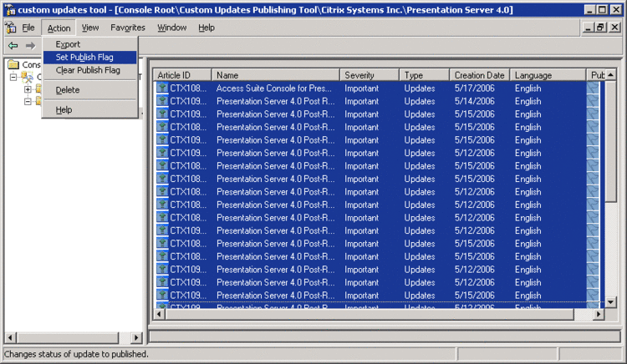Expand the plus node in the console tree
Screen dimensions: 627x364
coord(28,89)
